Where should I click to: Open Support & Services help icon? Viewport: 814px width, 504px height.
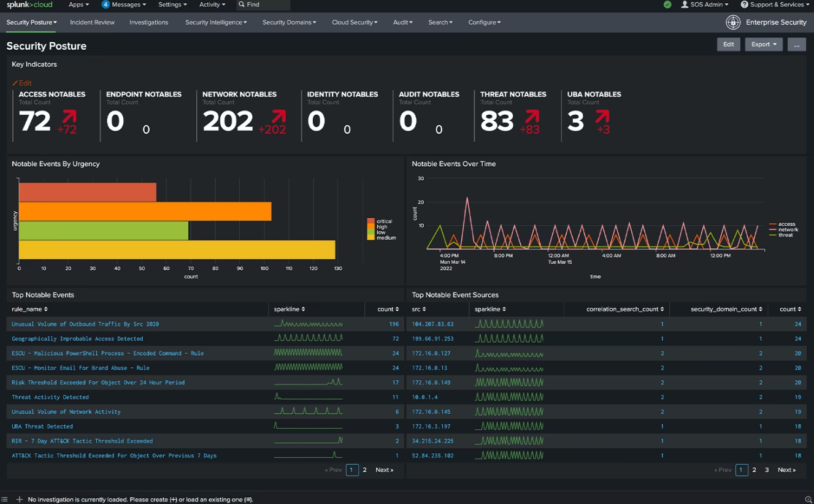click(744, 4)
